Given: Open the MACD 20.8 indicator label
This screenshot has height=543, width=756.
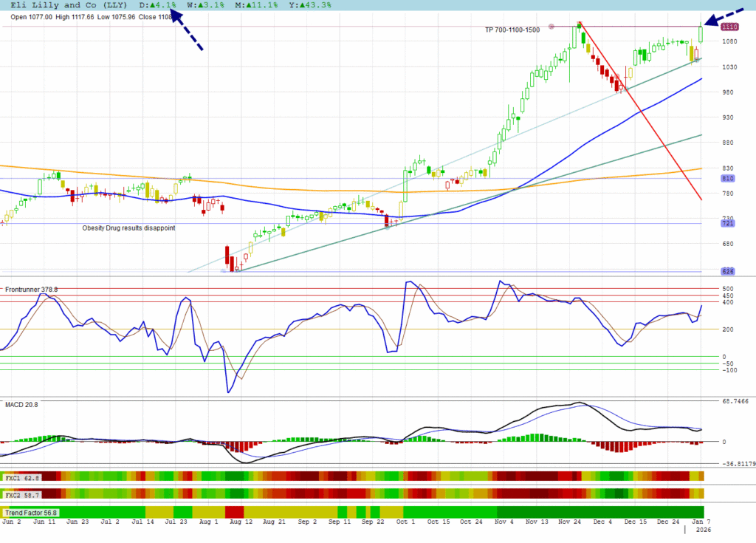Looking at the screenshot, I should 21,404.
